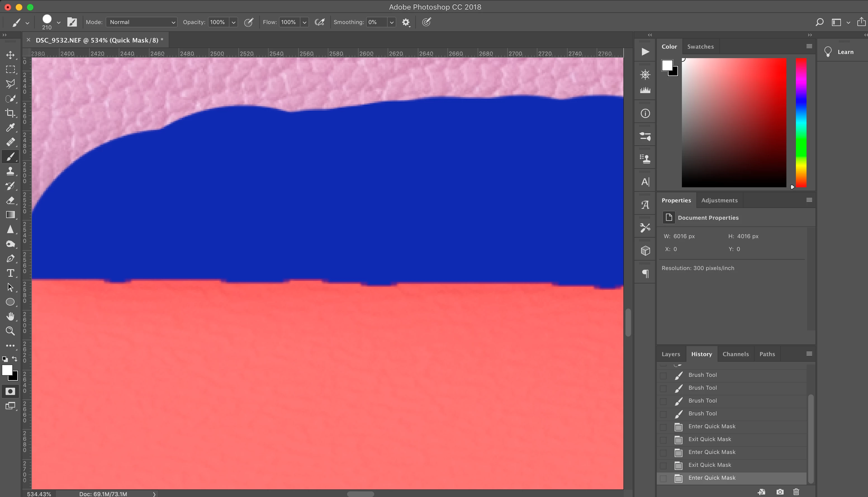
Task: Select the Eraser tool
Action: coord(10,200)
